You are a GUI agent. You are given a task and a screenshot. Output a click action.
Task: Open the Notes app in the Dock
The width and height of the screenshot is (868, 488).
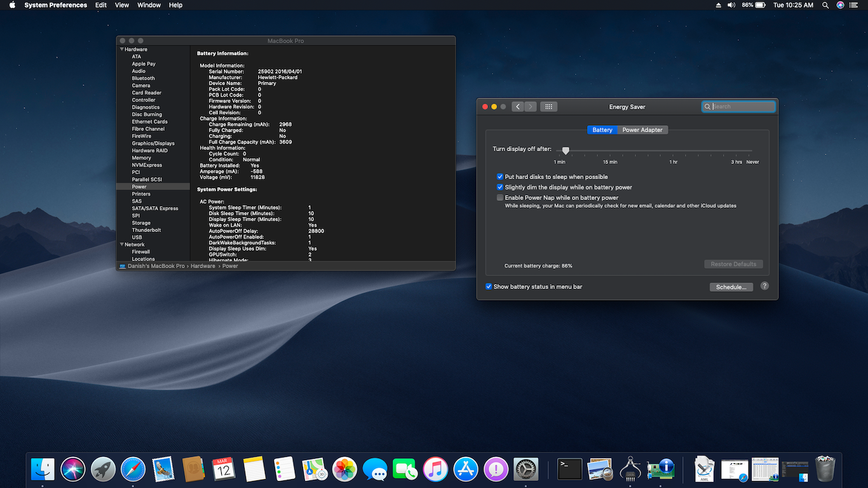point(254,469)
